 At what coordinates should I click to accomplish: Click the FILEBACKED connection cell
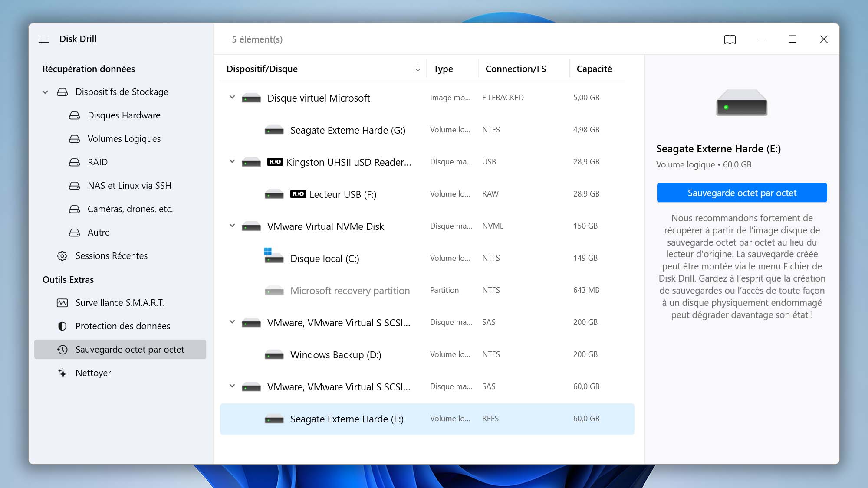[503, 98]
